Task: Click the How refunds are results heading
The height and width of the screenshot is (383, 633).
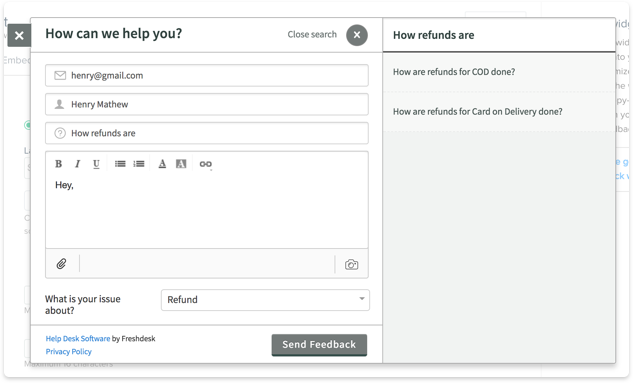Action: [x=434, y=35]
